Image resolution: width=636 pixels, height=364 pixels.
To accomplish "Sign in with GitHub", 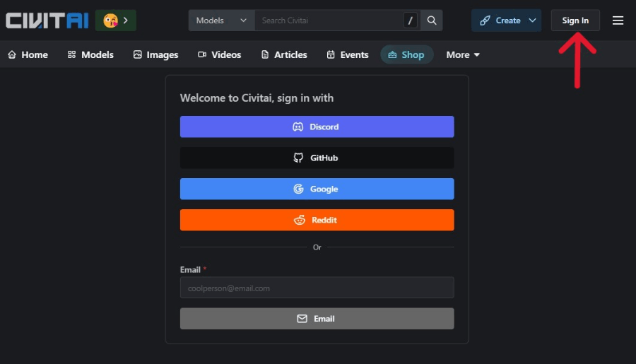I will click(x=317, y=158).
